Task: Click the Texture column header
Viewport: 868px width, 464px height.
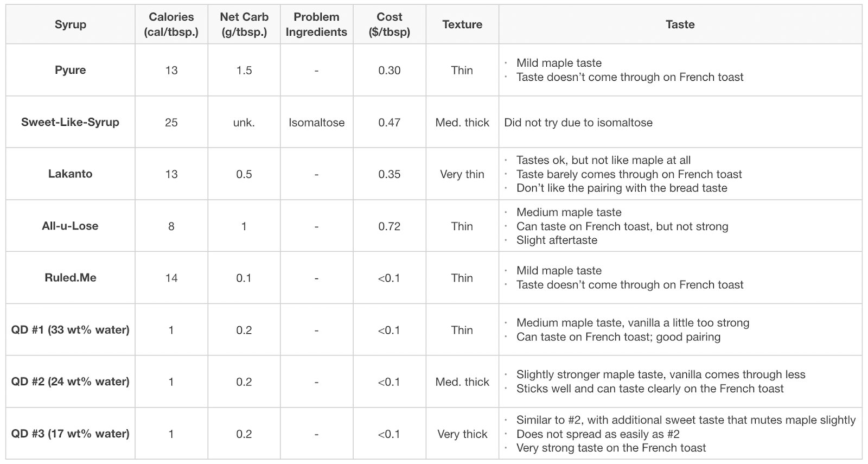Action: click(462, 24)
